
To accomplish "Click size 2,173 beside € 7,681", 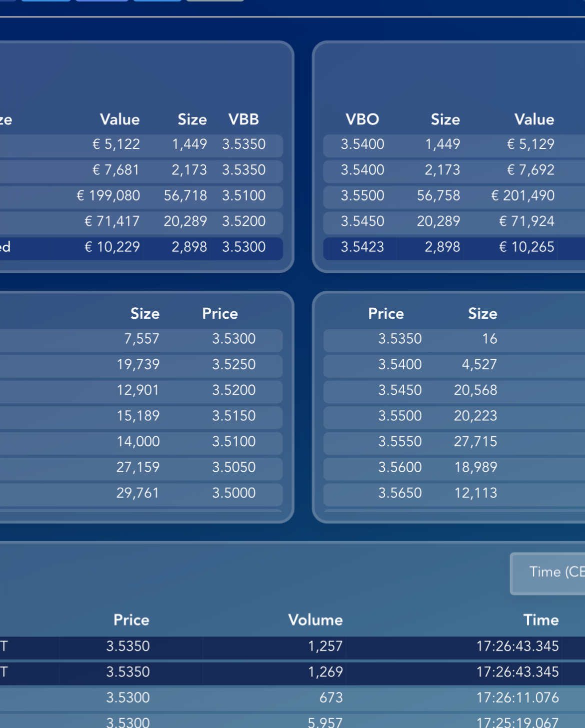I will point(189,170).
